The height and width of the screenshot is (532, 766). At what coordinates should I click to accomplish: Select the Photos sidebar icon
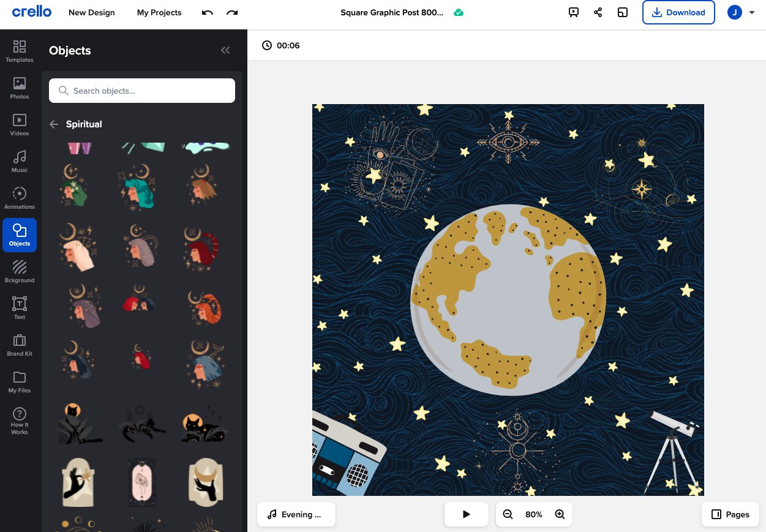coord(19,88)
